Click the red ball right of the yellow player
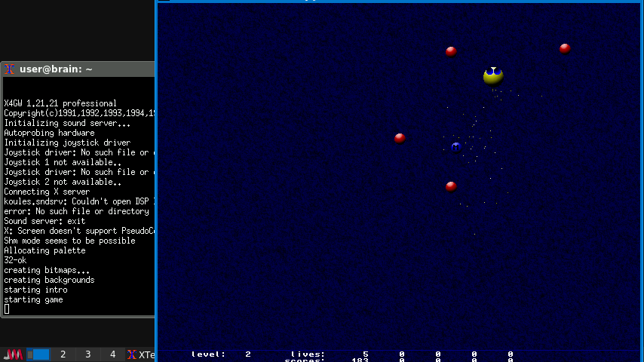Viewport: 644px width, 362px height. coord(565,48)
